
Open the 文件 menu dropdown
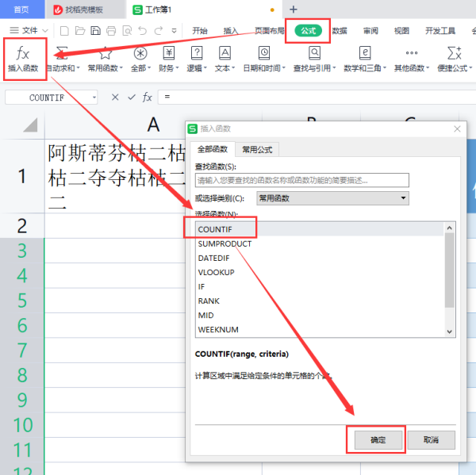29,30
